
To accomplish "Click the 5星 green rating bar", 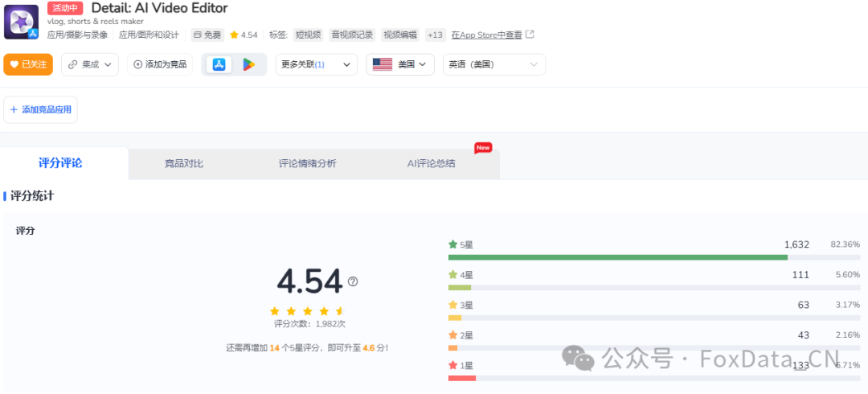I will tap(654, 257).
